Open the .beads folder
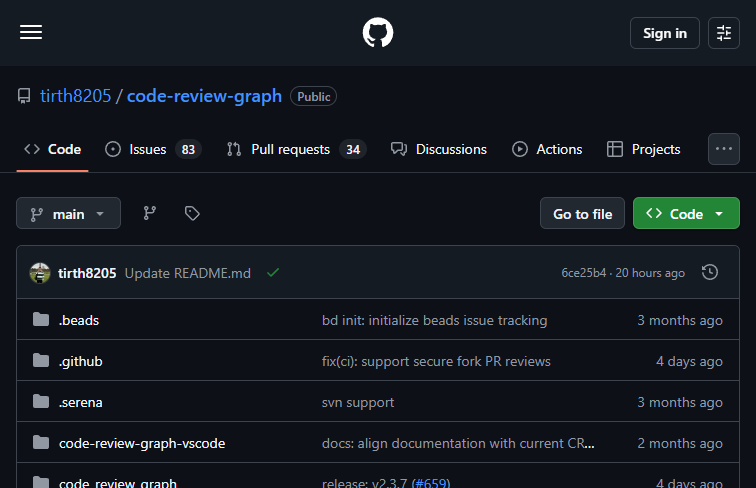The width and height of the screenshot is (756, 488). (79, 320)
